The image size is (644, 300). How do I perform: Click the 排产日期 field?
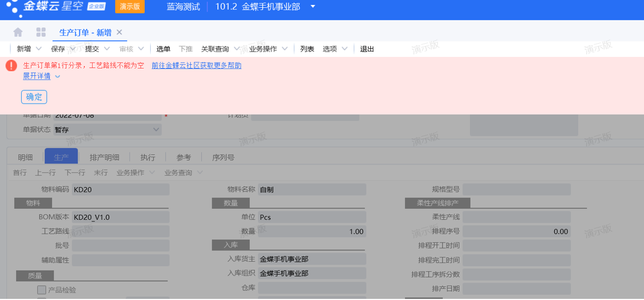click(517, 288)
